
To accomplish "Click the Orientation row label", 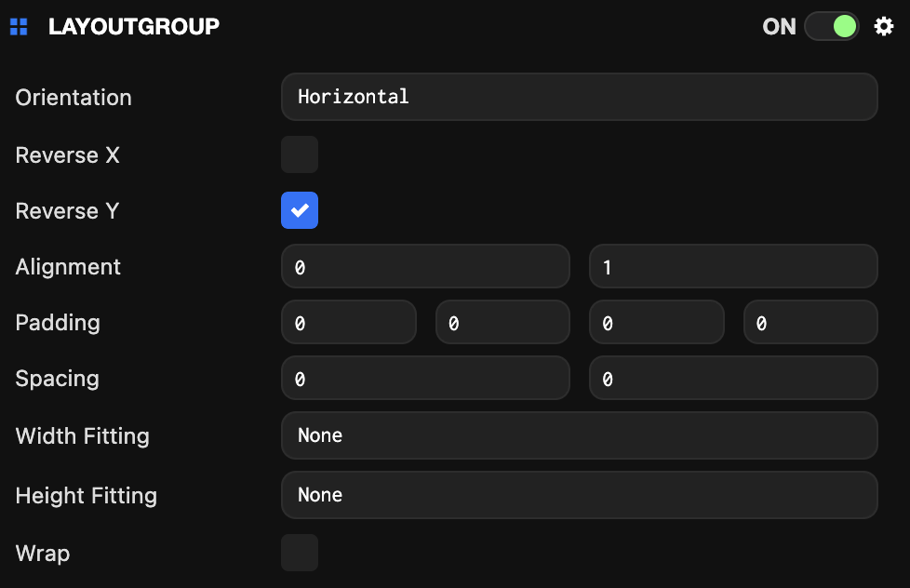I will 73,97.
